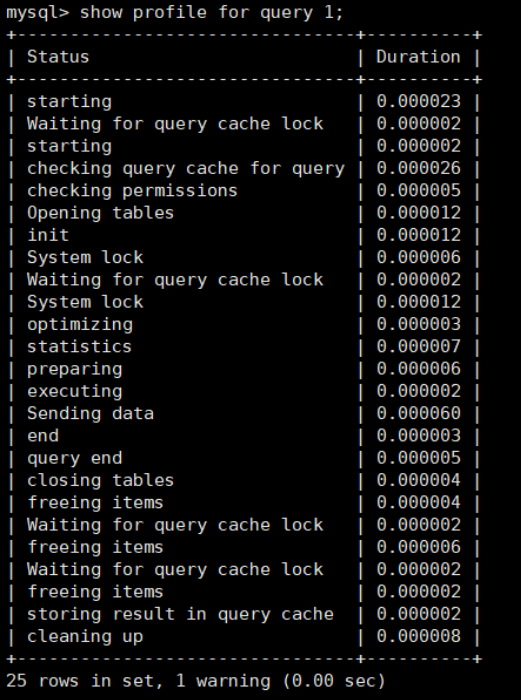The image size is (521, 700).
Task: Click the 'query end' status
Action: (x=75, y=459)
